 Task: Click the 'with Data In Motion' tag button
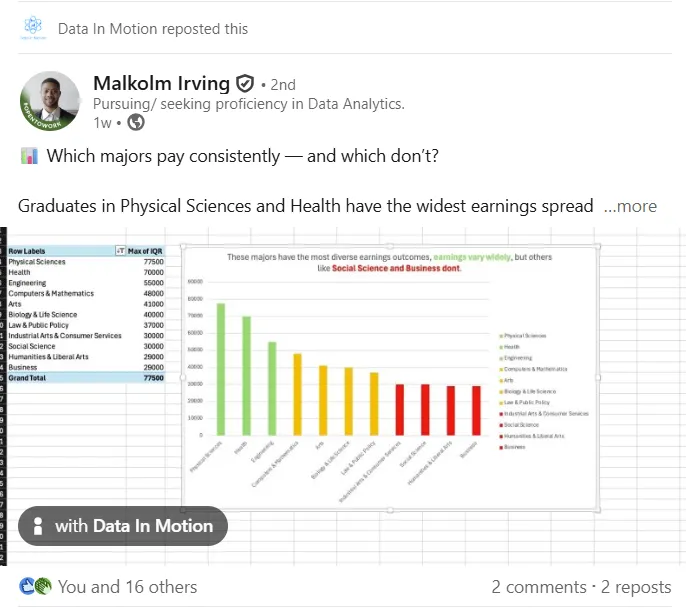(123, 526)
